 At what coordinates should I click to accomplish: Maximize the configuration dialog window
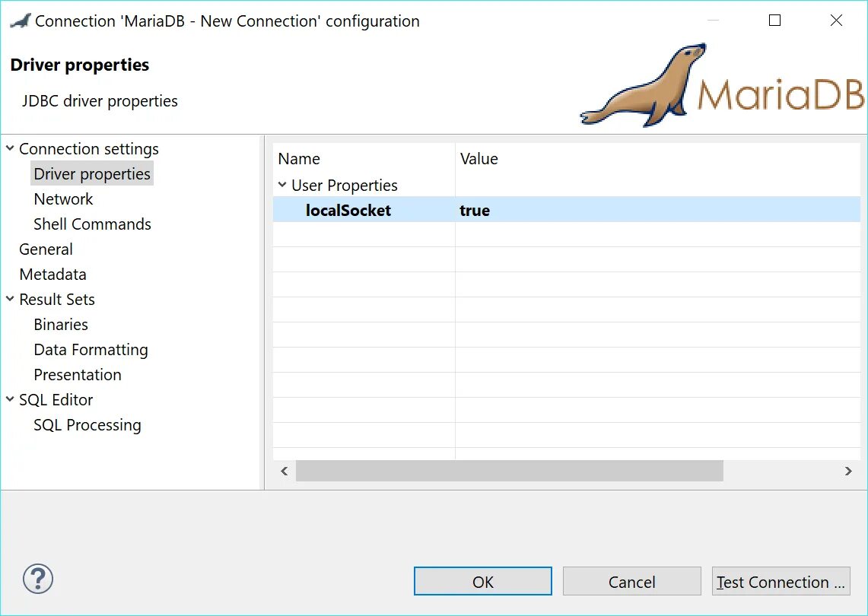coord(775,21)
